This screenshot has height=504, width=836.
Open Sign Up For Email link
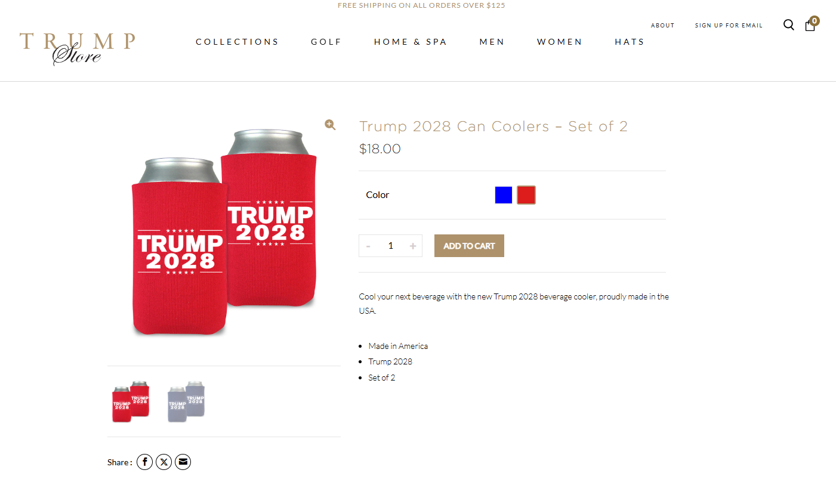point(729,26)
